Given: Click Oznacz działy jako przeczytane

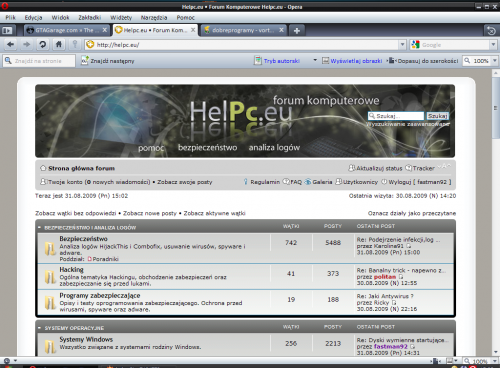Looking at the screenshot, I should [x=412, y=213].
